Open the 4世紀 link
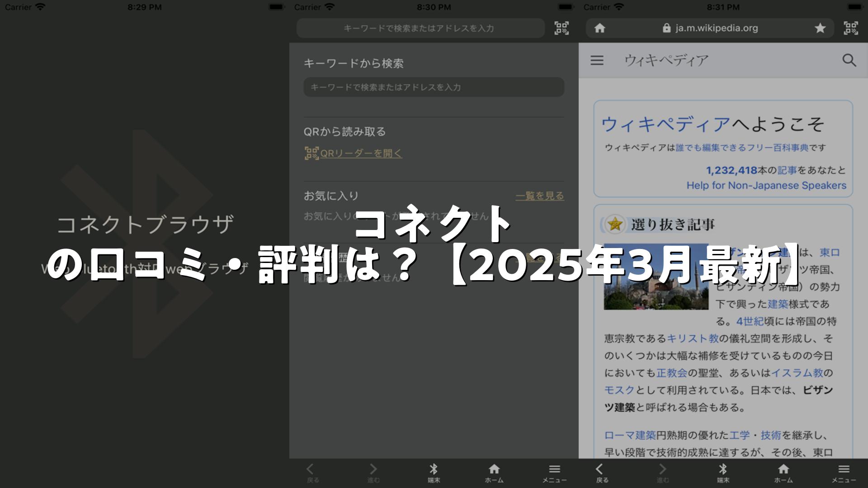 (x=750, y=321)
